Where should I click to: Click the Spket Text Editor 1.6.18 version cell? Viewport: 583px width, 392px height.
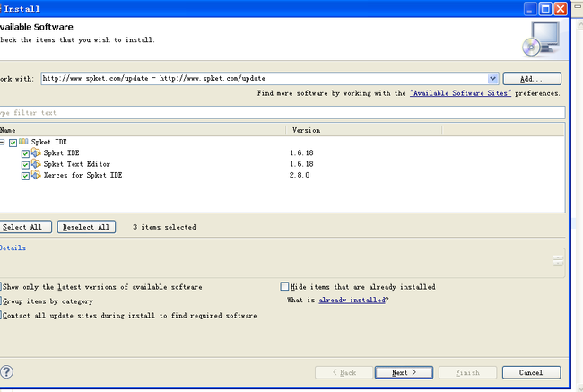click(301, 164)
